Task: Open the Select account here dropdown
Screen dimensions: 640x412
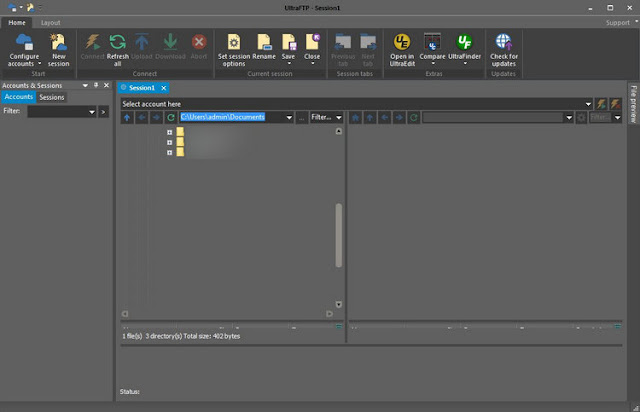Action: click(x=588, y=104)
